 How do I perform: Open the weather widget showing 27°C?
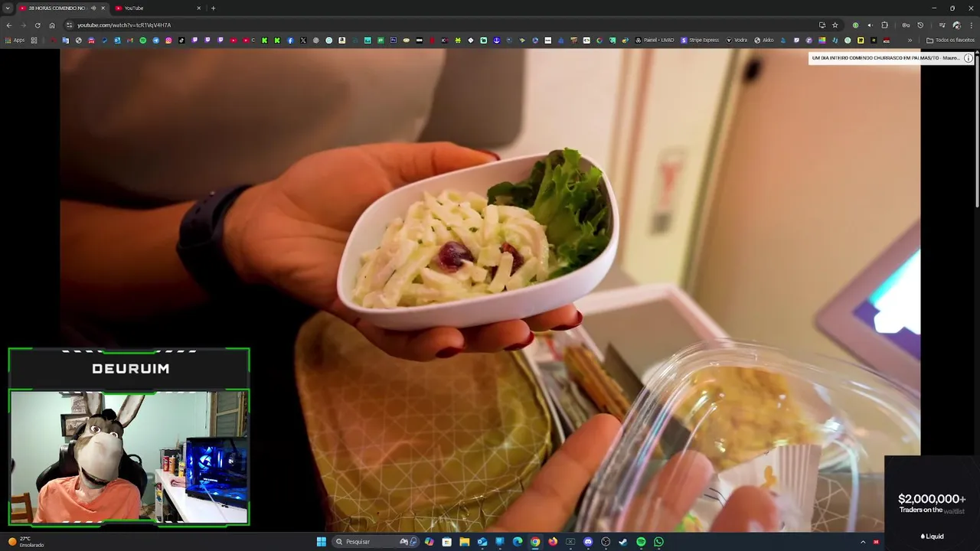pos(26,542)
